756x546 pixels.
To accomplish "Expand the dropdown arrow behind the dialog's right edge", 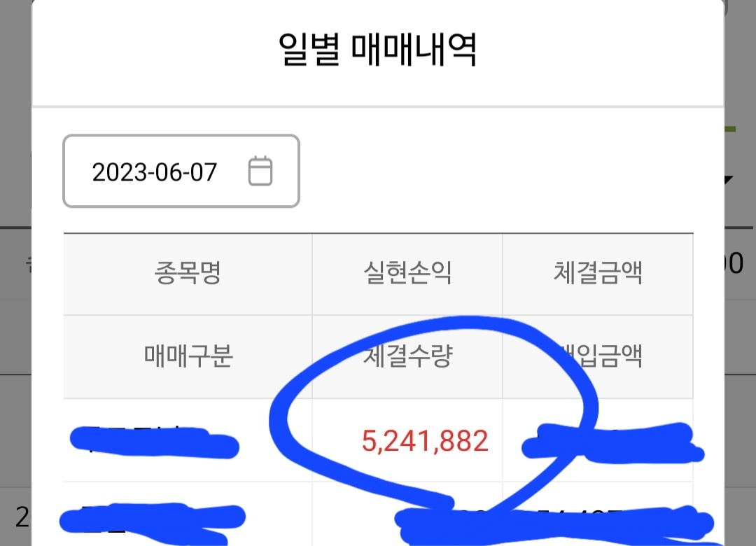I will tap(729, 180).
